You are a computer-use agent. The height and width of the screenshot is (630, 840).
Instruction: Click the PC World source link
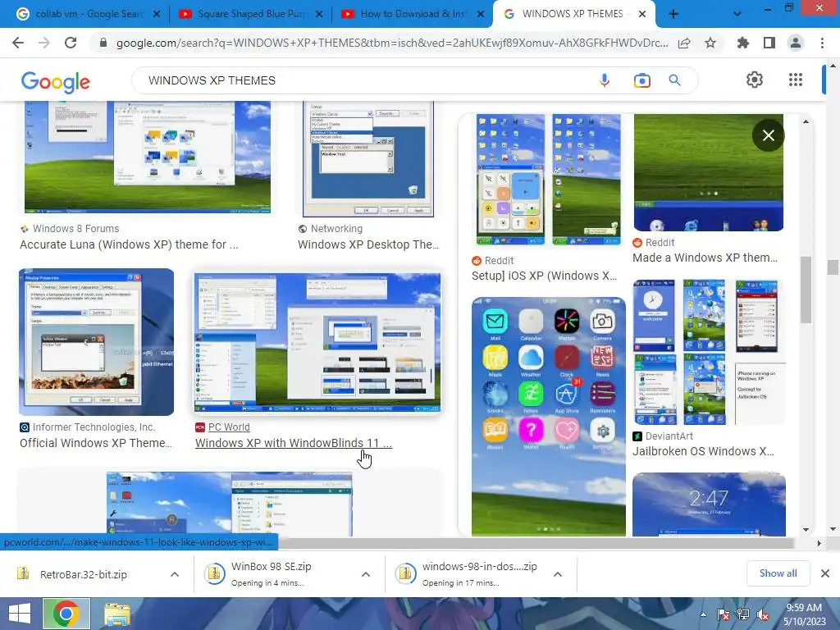point(229,427)
